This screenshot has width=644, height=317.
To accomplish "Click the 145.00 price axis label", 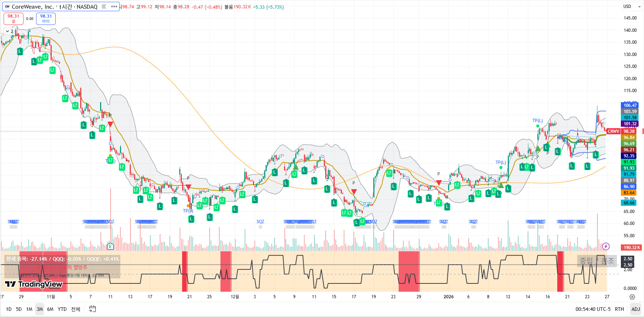I will point(630,18).
